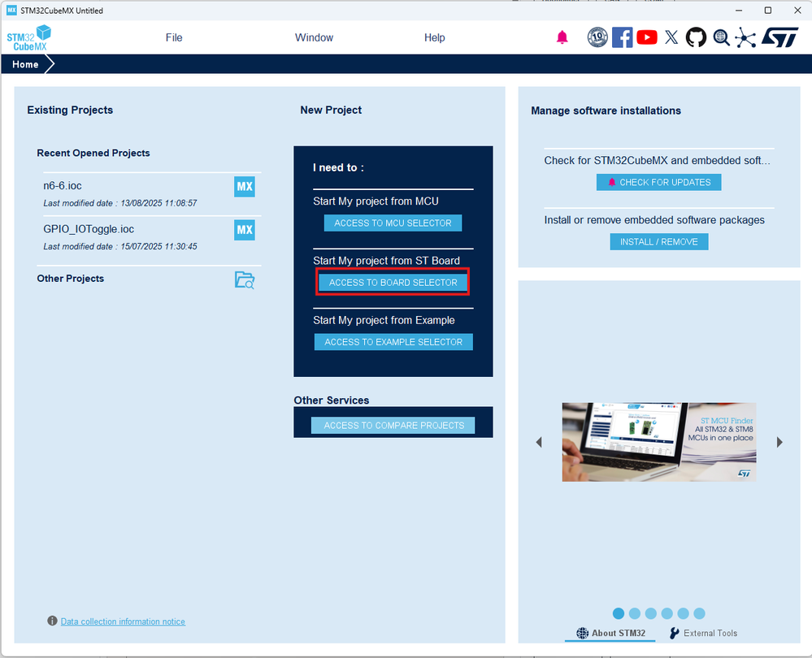
Task: Click the network nodes community icon
Action: point(745,38)
